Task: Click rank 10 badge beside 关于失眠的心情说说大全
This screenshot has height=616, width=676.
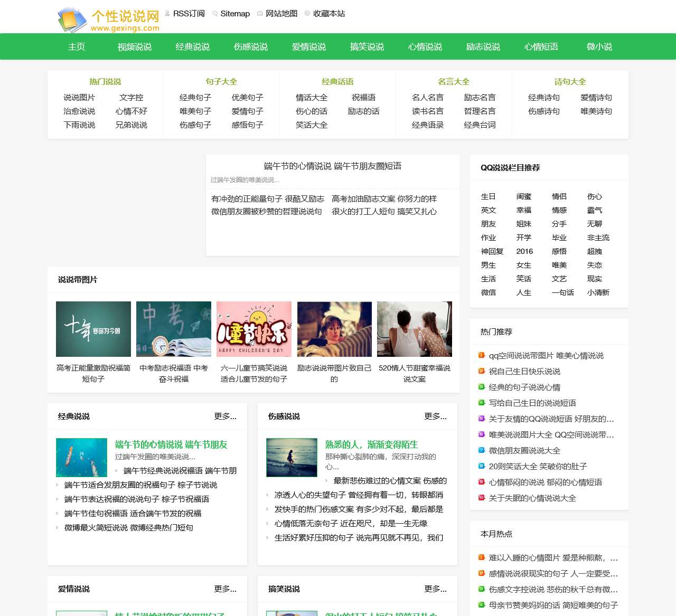Action: point(482,498)
